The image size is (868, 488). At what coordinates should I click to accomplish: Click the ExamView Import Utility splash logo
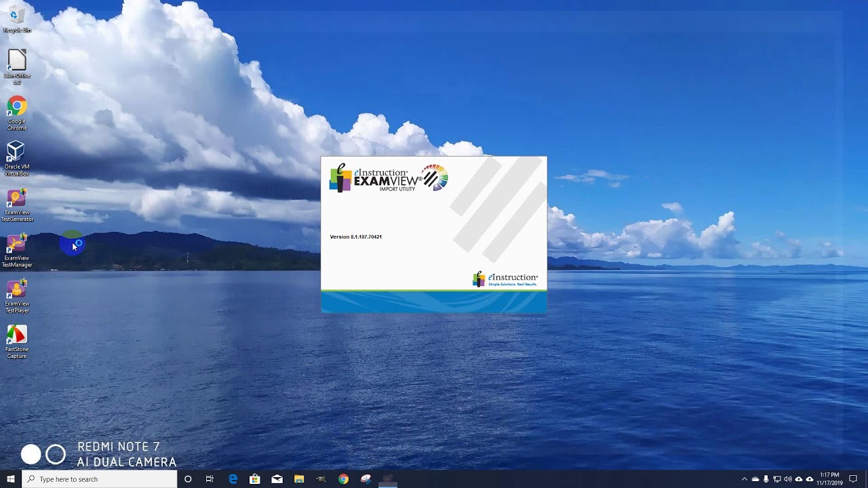[x=388, y=178]
